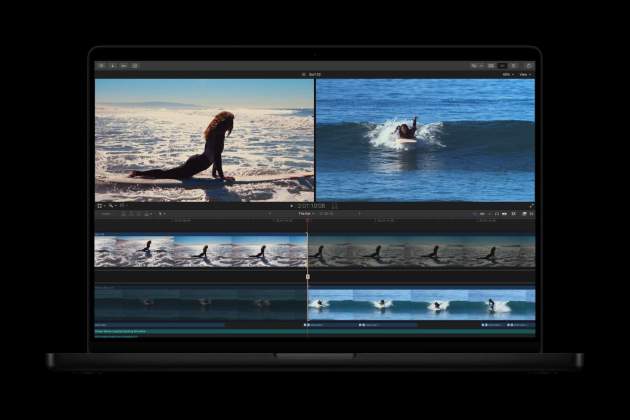
Task: Show the Effects browser
Action: click(x=524, y=214)
